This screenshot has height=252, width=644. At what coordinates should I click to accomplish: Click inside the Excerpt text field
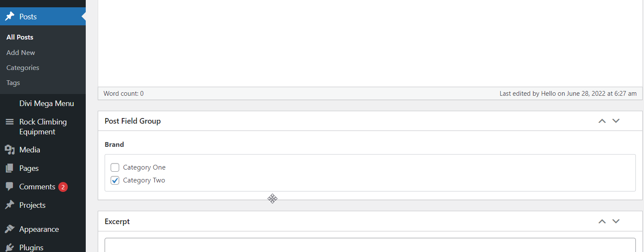tap(370, 246)
